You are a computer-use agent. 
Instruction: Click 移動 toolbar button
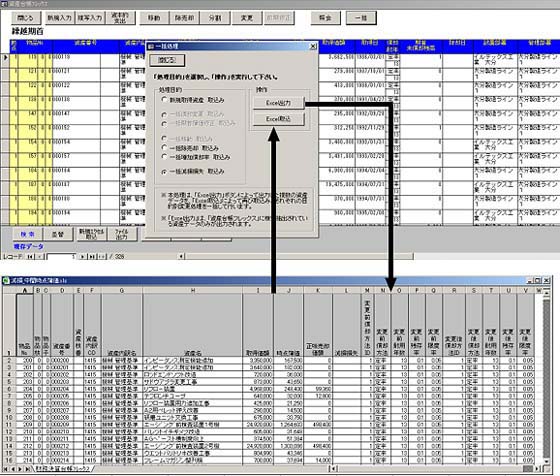tap(154, 17)
